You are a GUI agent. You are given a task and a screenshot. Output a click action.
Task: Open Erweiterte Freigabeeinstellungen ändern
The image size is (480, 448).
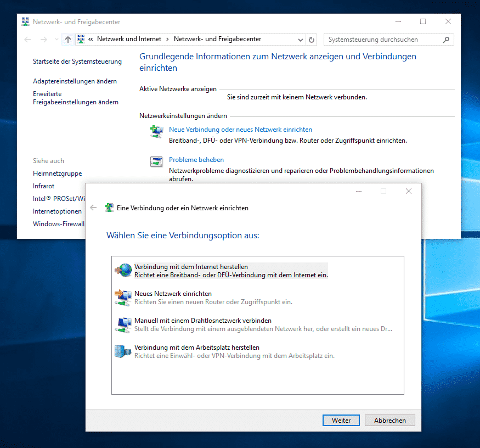(76, 98)
